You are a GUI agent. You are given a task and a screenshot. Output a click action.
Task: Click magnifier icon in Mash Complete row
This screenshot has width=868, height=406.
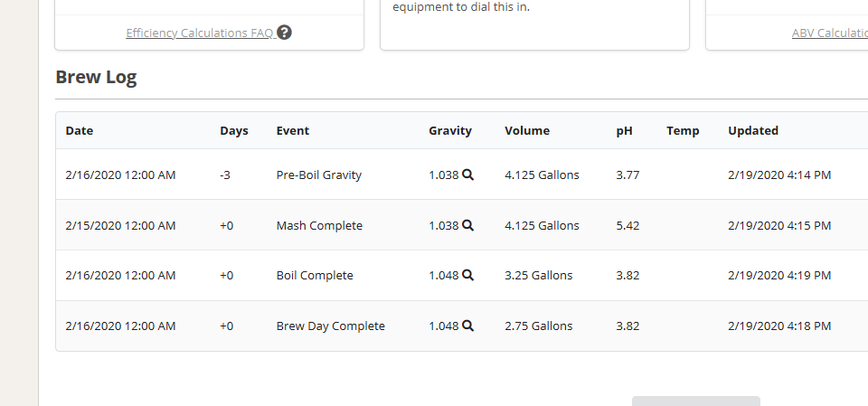pyautogui.click(x=468, y=226)
